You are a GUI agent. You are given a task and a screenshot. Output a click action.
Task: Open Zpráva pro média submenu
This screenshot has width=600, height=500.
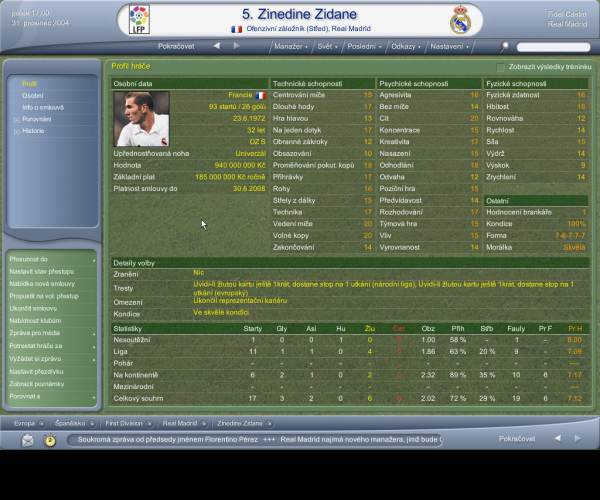pos(52,333)
